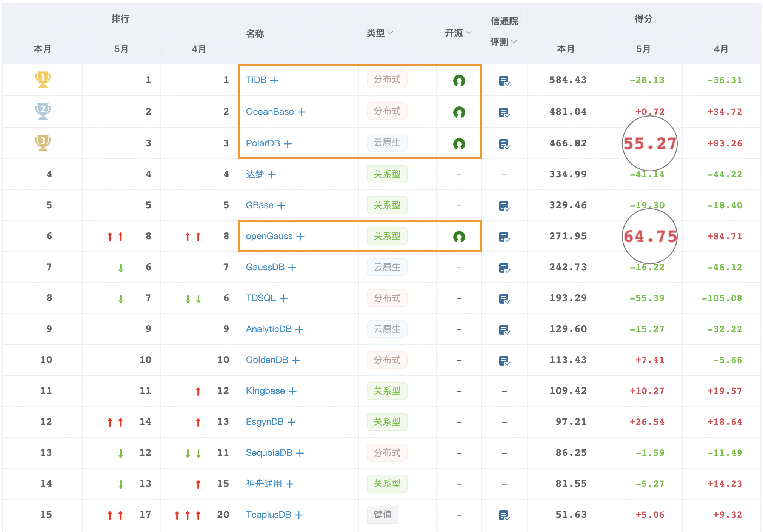The height and width of the screenshot is (532, 763).
Task: Click the plus icon next to TDSQL
Action: 284,298
